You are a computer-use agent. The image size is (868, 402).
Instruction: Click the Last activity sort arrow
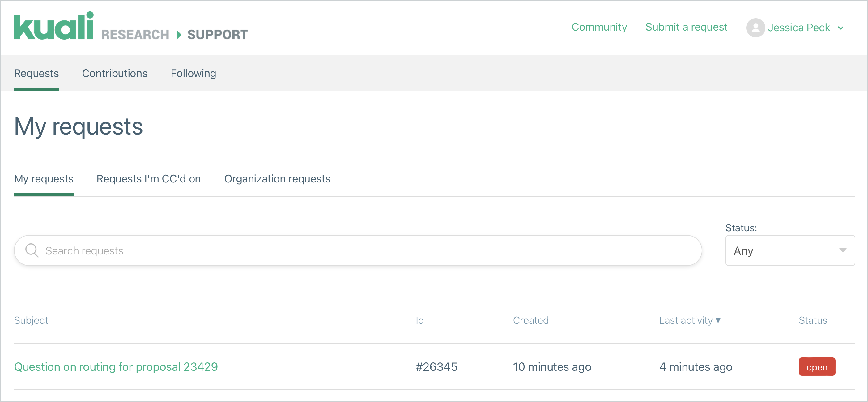718,320
